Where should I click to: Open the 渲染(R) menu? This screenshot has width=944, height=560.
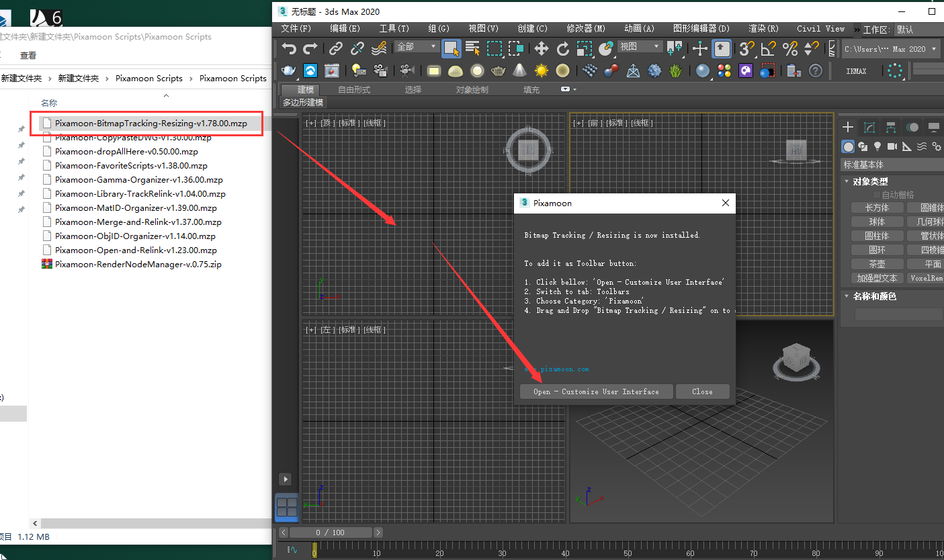pos(763,29)
